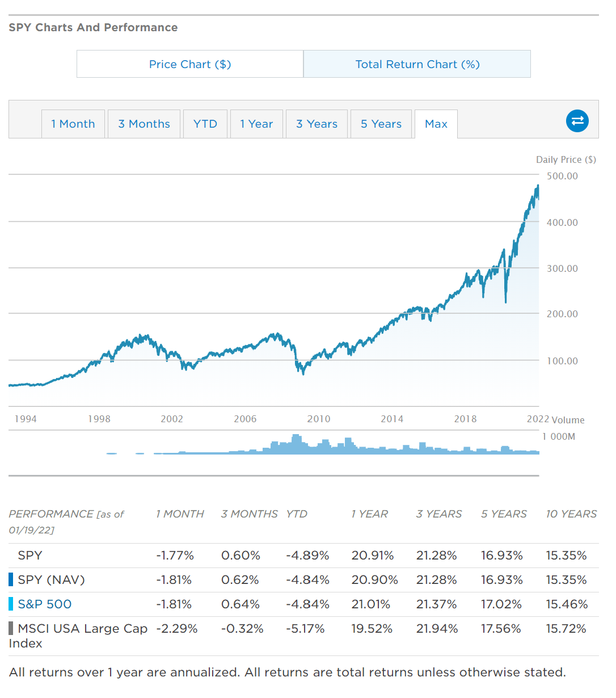Click the cyan S&P 500 color marker
The width and height of the screenshot is (616, 698).
(11, 604)
